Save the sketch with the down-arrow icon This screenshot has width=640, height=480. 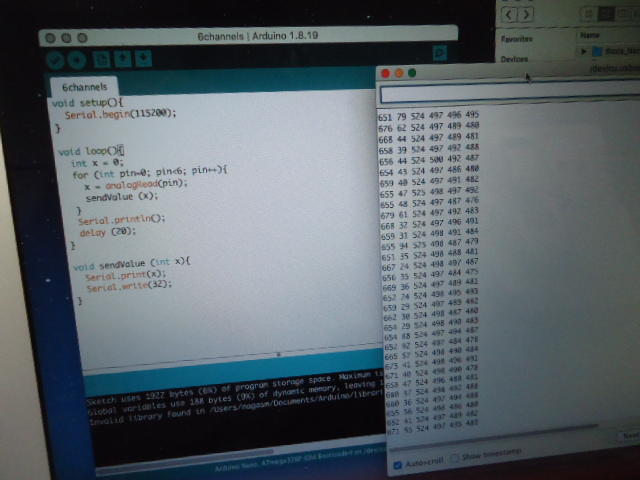(x=144, y=58)
